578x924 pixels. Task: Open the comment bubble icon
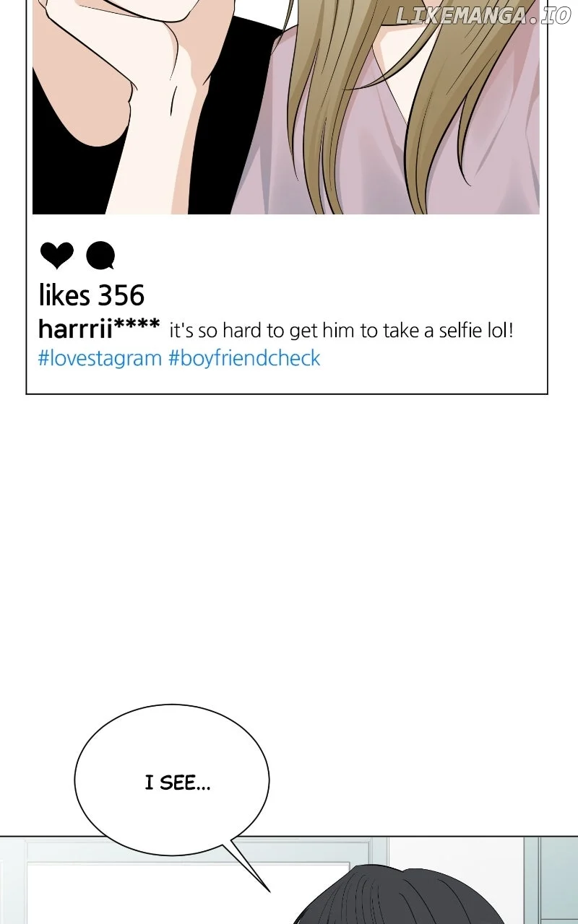100,256
